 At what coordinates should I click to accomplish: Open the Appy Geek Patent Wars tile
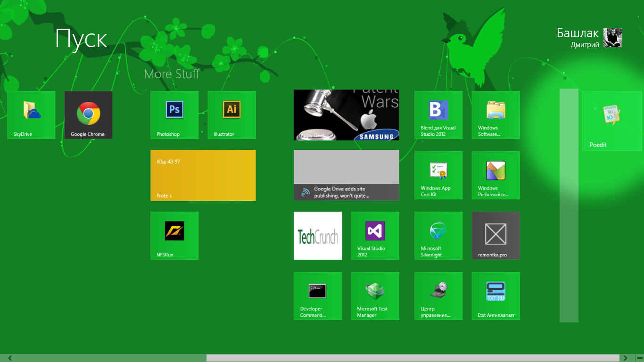point(347,115)
